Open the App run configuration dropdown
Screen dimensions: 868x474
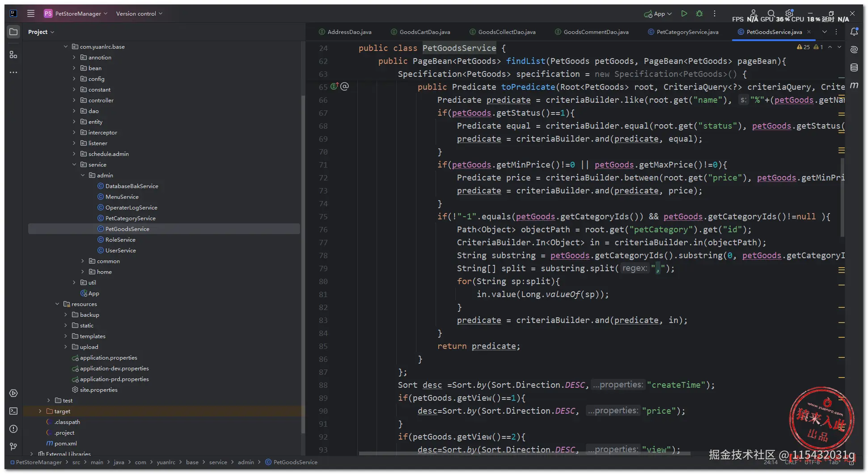[x=658, y=14]
